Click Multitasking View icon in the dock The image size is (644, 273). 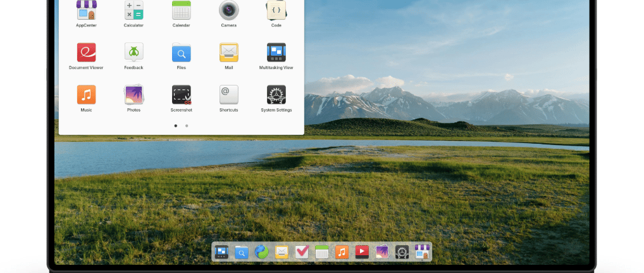(221, 251)
